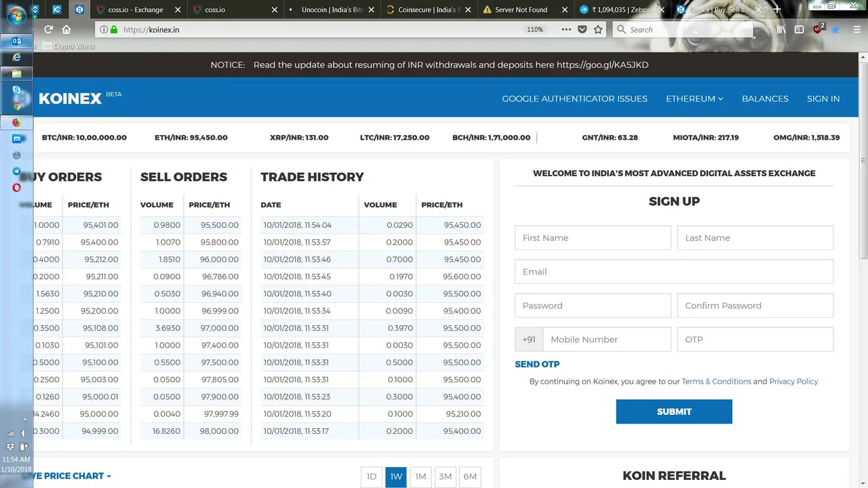Show site information icon in address bar
The image size is (868, 488).
pos(103,30)
